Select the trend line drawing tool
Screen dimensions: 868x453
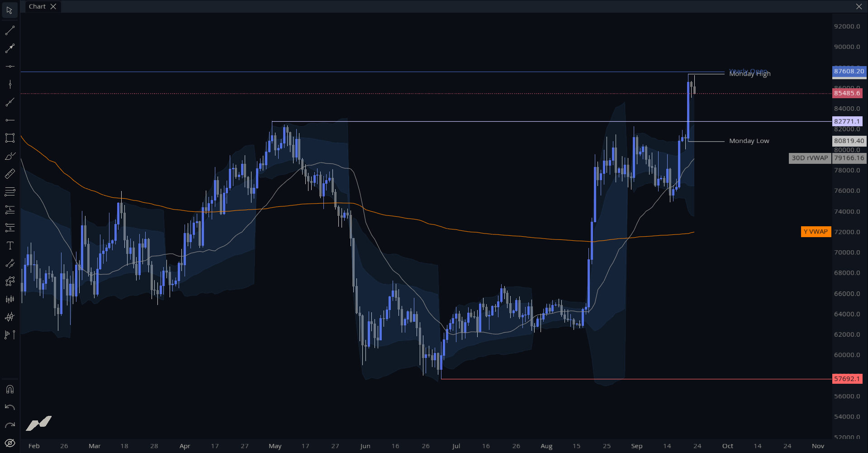point(9,31)
